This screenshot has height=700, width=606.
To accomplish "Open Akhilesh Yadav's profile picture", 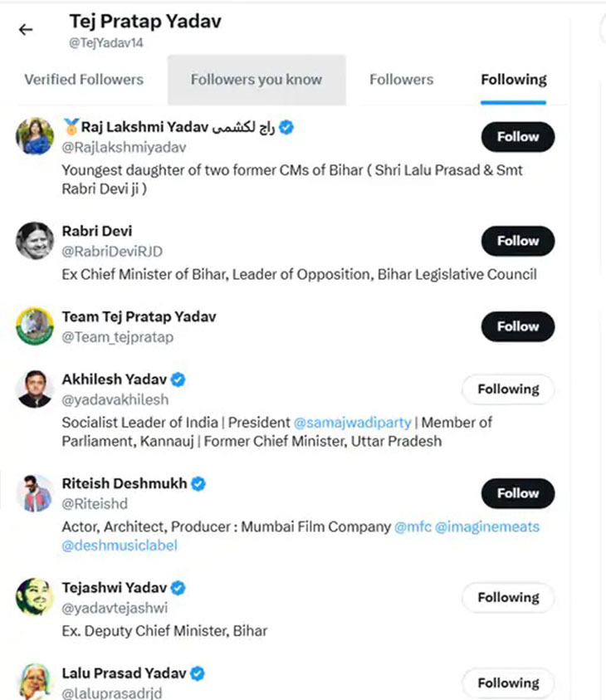I will coord(35,389).
